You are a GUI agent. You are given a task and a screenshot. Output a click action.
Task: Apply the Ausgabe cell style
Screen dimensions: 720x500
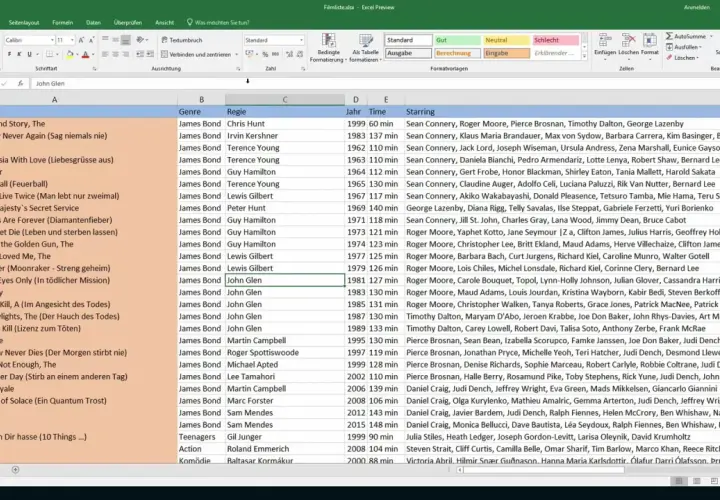tap(408, 53)
